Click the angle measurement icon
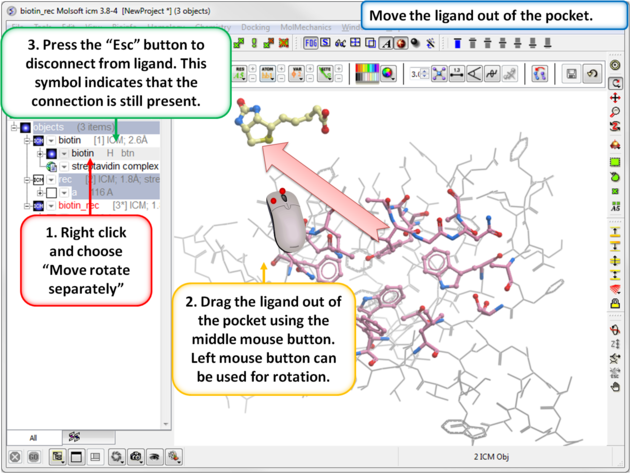The image size is (630, 473). tap(473, 74)
